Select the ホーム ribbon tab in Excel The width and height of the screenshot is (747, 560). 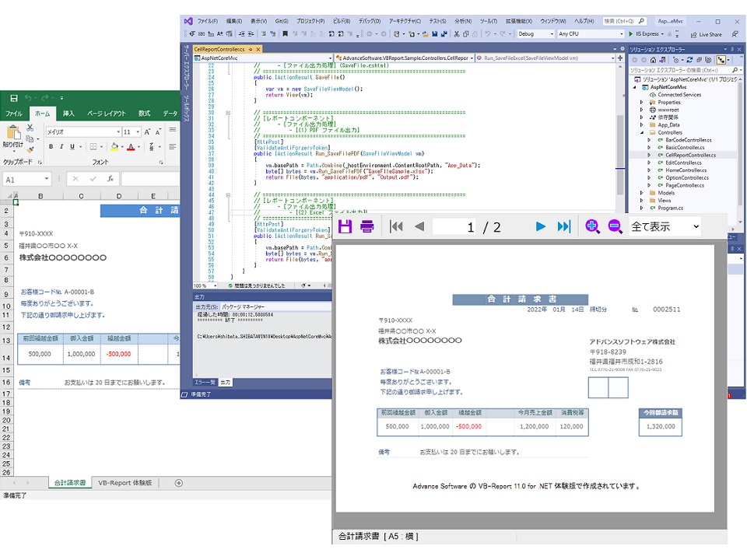(42, 114)
